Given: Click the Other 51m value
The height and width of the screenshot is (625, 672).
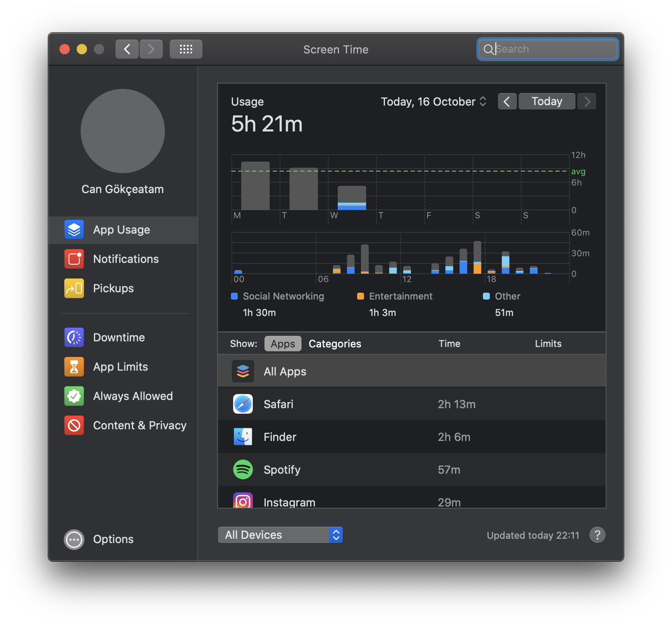Looking at the screenshot, I should pyautogui.click(x=504, y=312).
